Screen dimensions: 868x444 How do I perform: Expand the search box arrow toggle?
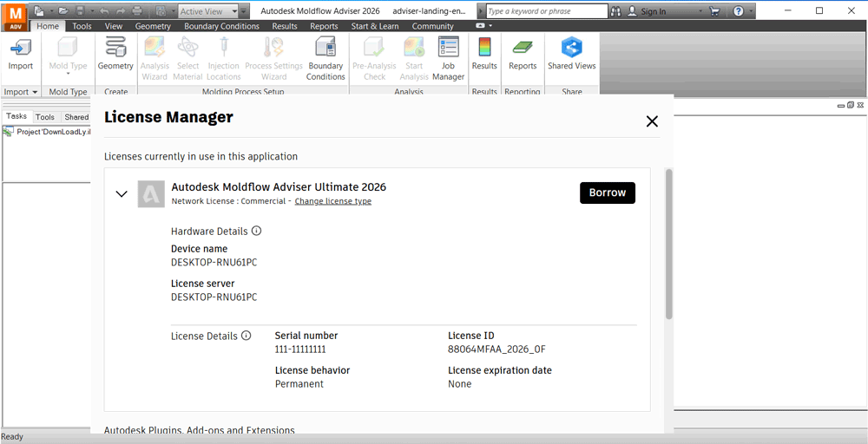point(481,11)
